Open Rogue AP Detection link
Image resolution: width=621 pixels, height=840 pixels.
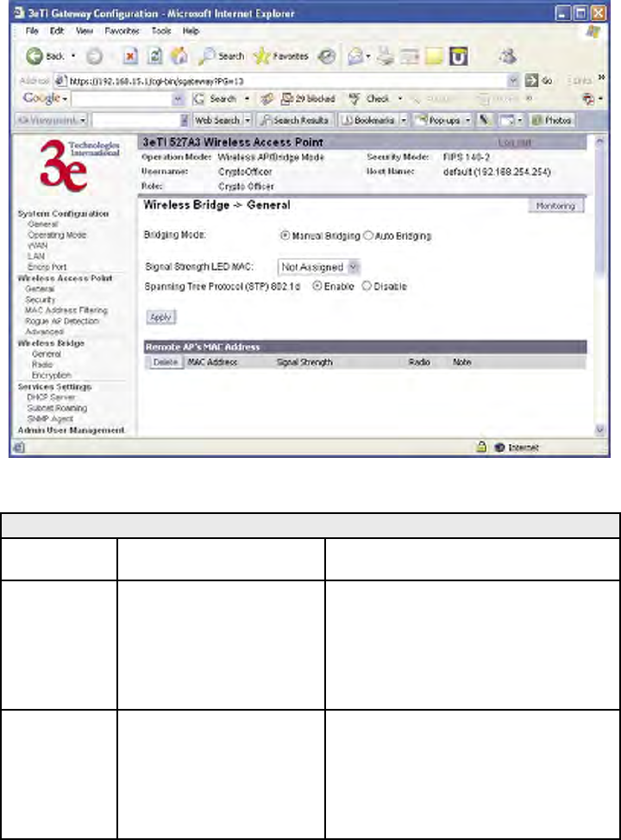[62, 321]
